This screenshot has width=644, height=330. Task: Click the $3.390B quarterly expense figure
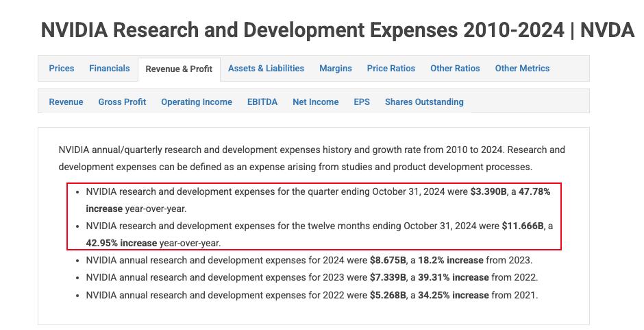pyautogui.click(x=488, y=191)
